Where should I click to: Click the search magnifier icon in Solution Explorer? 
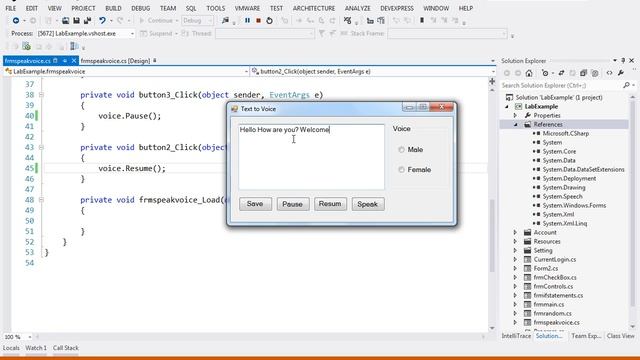[627, 85]
